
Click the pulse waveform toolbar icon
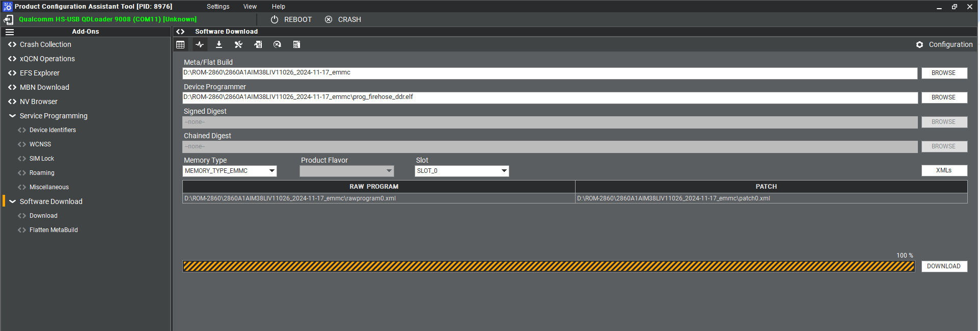[200, 45]
